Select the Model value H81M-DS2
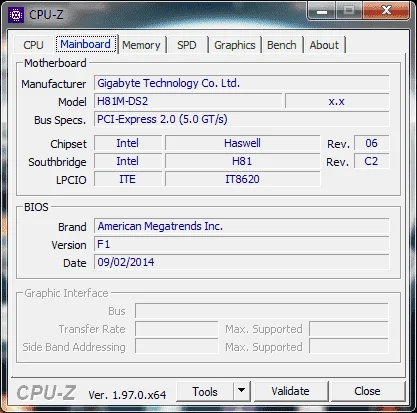 188,101
